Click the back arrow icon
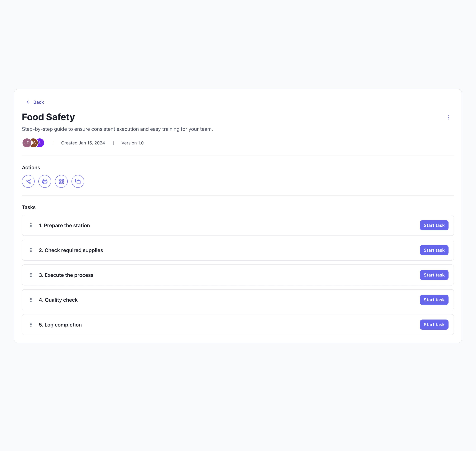 (28, 102)
